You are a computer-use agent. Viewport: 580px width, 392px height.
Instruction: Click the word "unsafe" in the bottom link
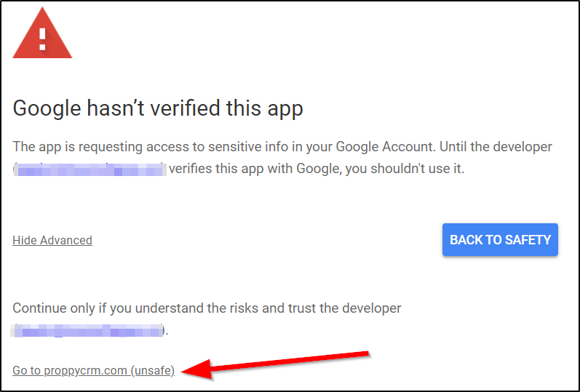pos(152,371)
